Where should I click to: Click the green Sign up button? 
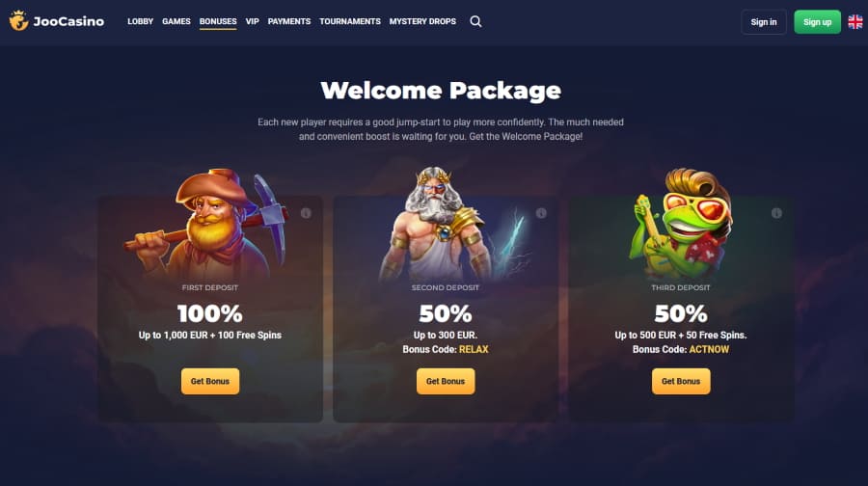pos(817,22)
